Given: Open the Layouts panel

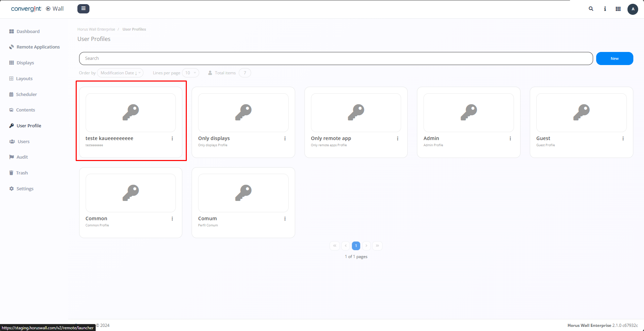Looking at the screenshot, I should pos(24,78).
